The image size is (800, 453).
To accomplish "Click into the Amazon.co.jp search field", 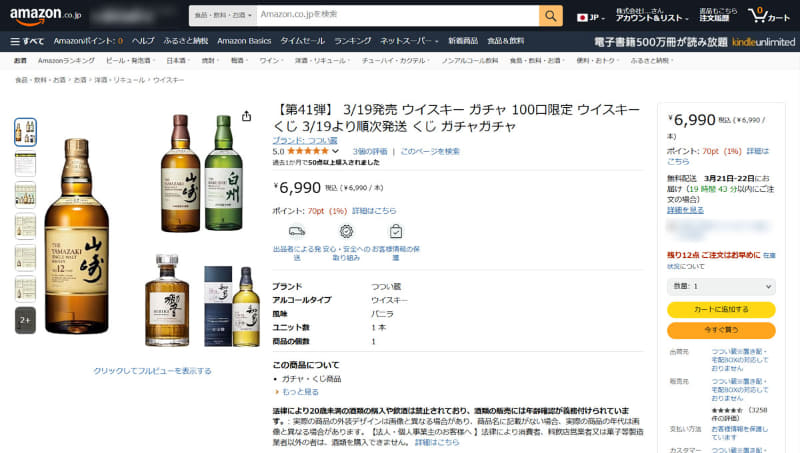I will (x=398, y=16).
